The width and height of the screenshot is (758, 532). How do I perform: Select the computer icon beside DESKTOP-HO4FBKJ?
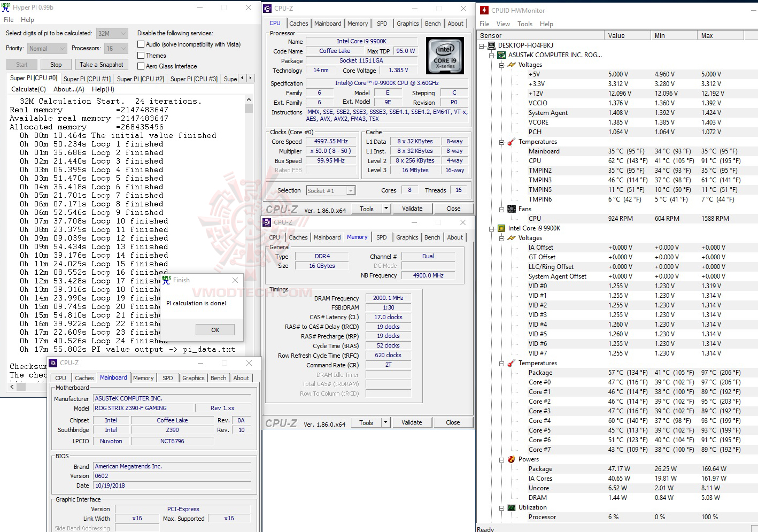click(491, 45)
